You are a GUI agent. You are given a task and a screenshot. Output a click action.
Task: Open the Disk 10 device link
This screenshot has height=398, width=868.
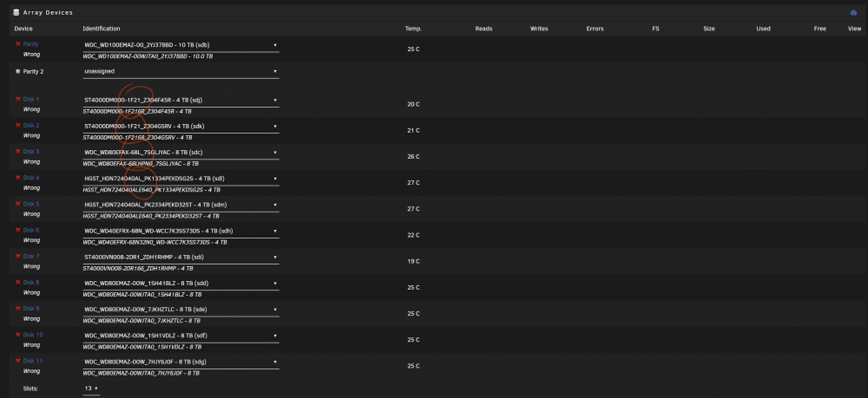click(x=33, y=335)
